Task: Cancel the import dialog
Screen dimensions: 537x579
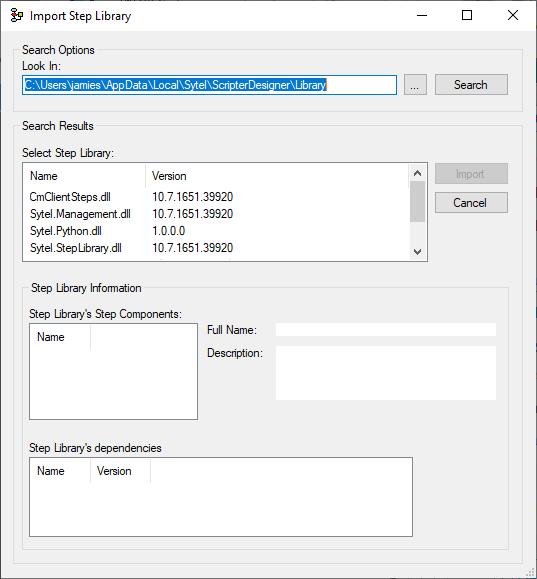Action: [471, 202]
